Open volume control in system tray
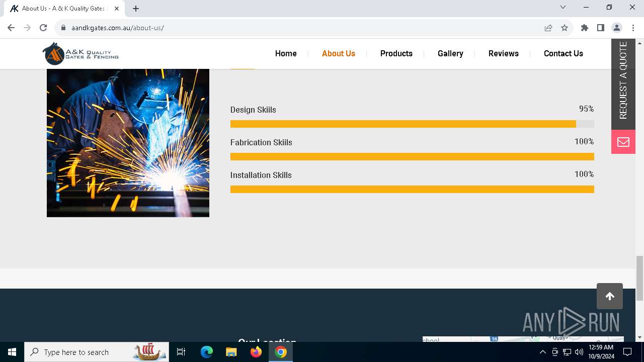 (x=579, y=352)
